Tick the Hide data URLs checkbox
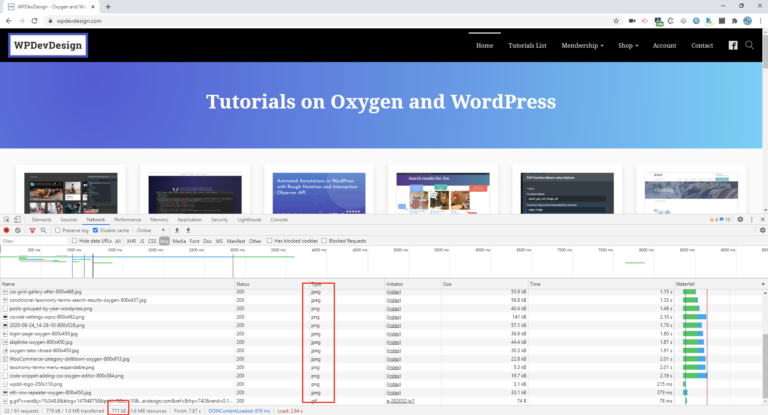 click(74, 241)
